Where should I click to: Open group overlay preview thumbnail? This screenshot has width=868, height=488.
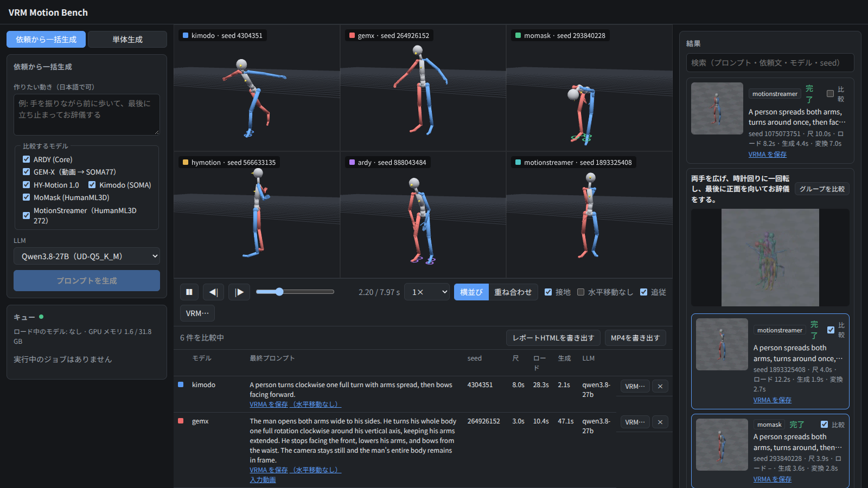click(770, 258)
